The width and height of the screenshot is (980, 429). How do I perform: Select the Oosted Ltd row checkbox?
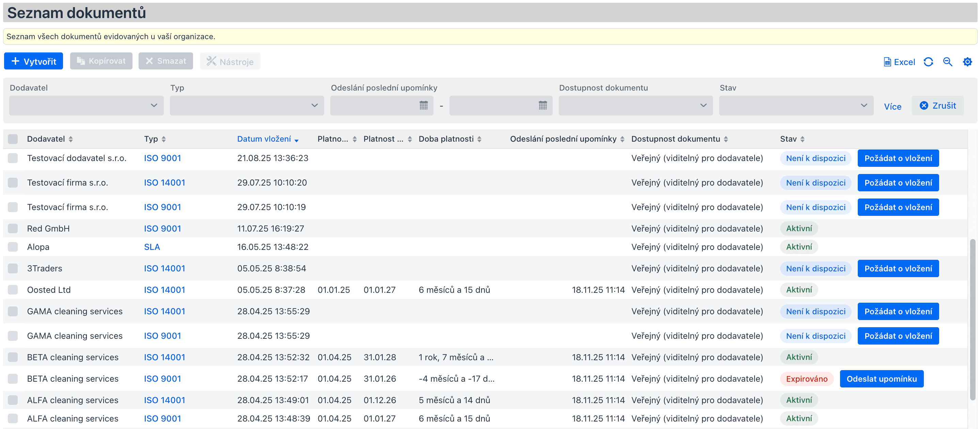[13, 290]
